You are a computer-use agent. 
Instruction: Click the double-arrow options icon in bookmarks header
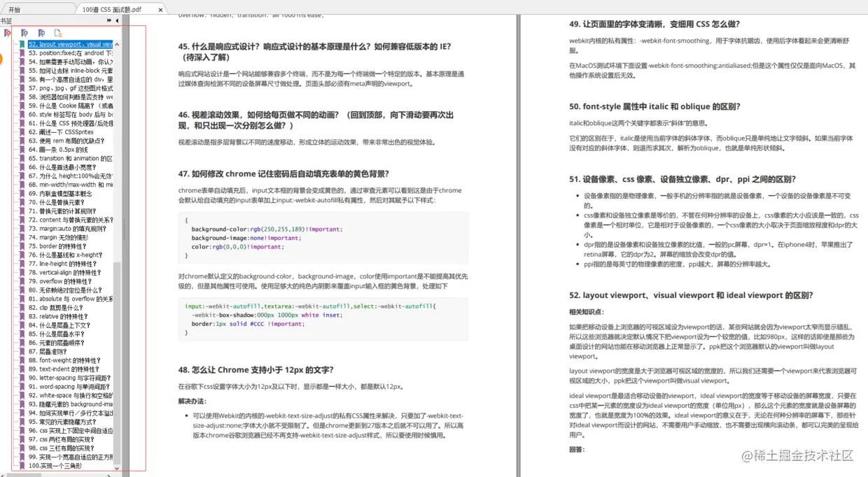109,21
